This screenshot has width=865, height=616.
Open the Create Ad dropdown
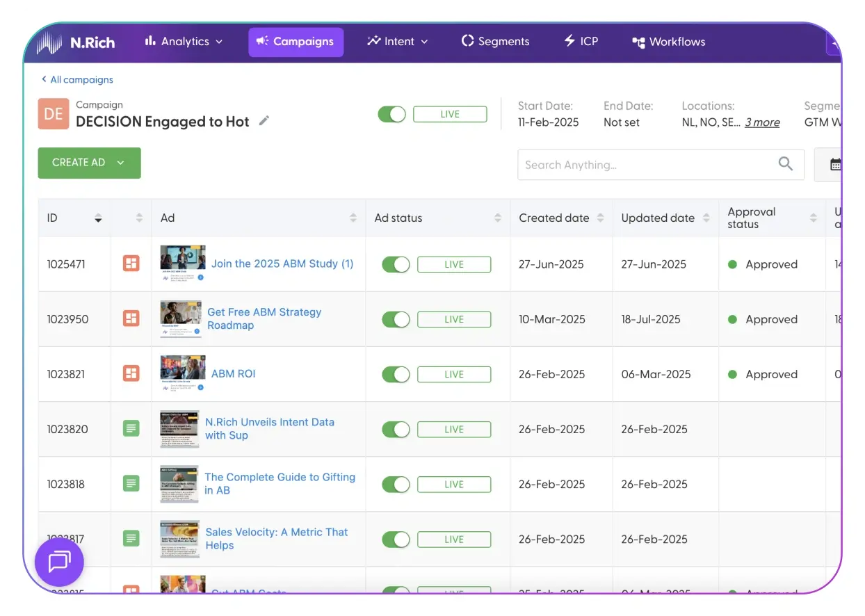coord(89,163)
